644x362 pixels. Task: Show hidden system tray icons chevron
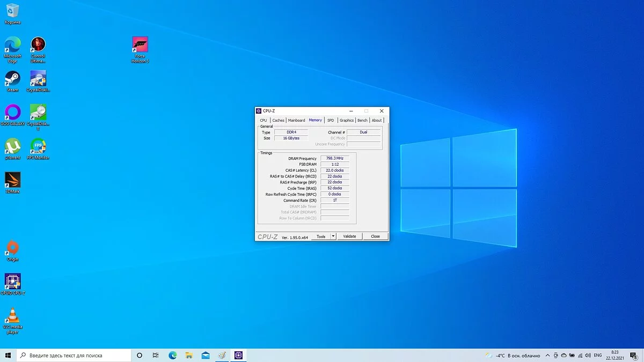click(x=547, y=356)
